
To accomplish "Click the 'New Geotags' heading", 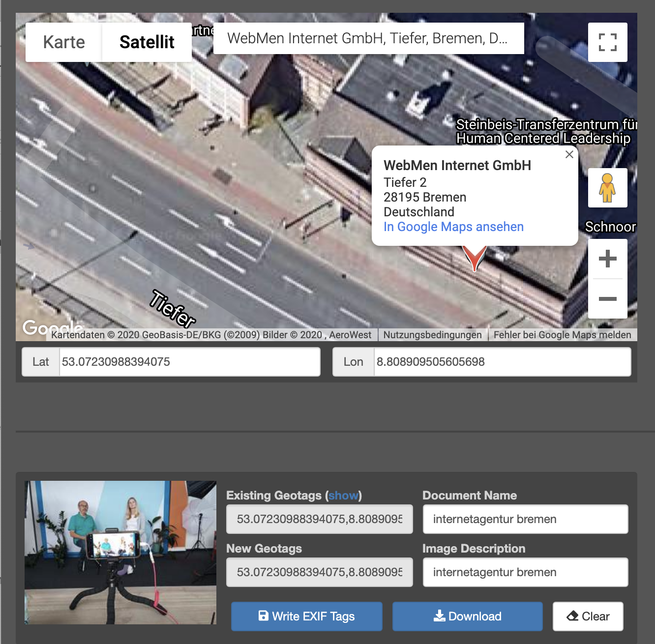I will (x=264, y=549).
